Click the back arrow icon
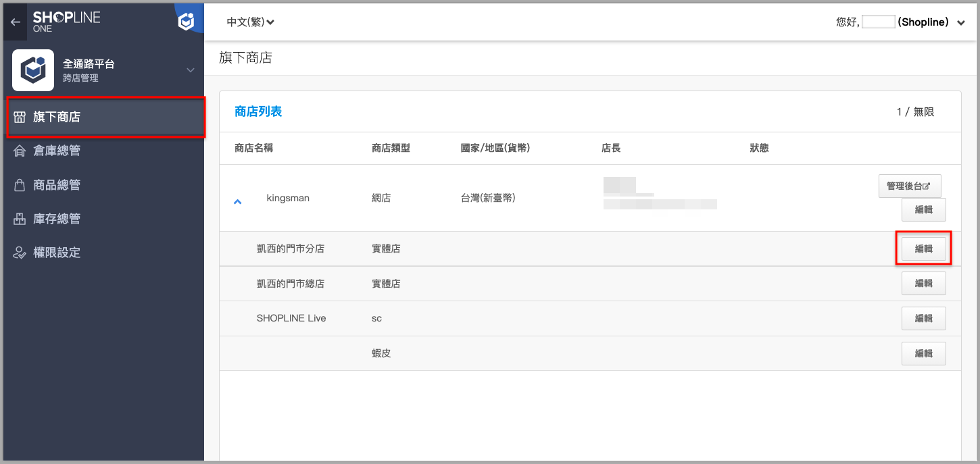Viewport: 980px width, 464px height. click(16, 22)
